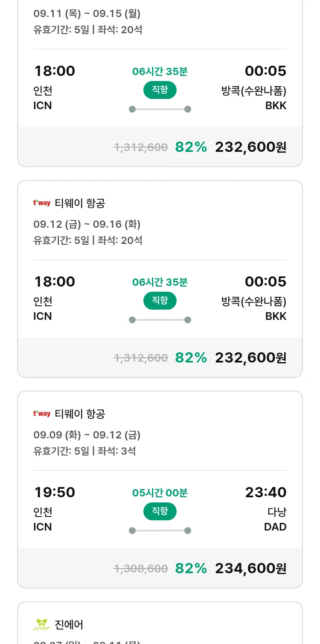Click the 09.09 (화) ~ 09.12 (금) date range
The height and width of the screenshot is (644, 320).
pos(87,435)
